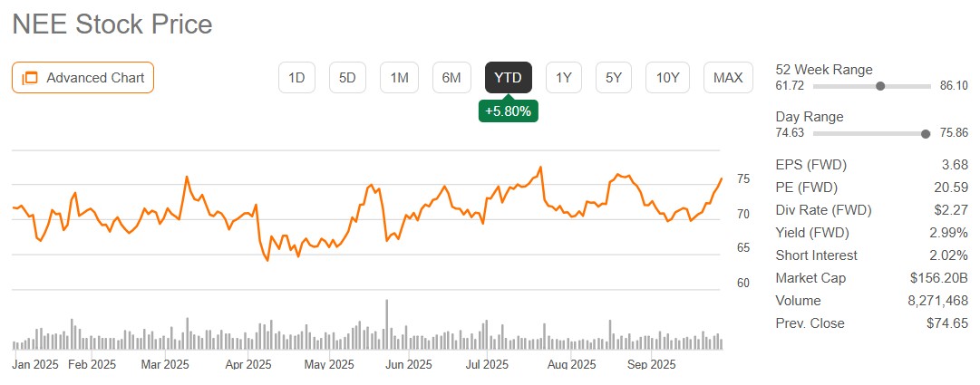Click the tall volume bar near late May
Image resolution: width=980 pixels, height=385 pixels.
tap(387, 323)
